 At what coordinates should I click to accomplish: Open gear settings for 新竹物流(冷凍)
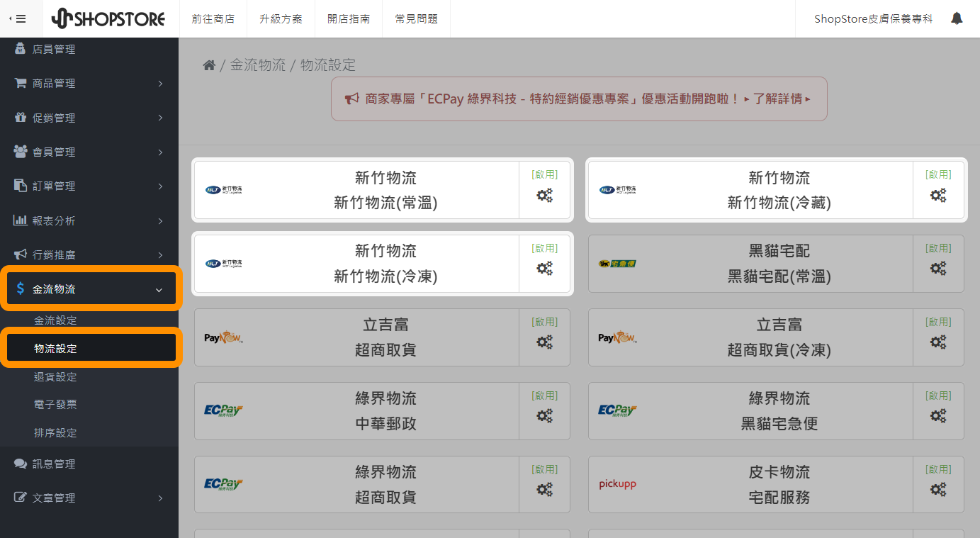click(x=544, y=269)
